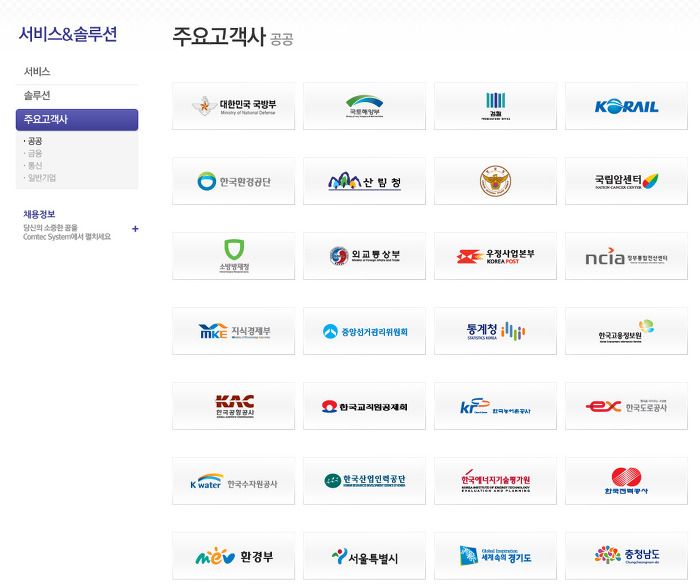The image size is (700, 587).
Task: Click the 서비스&솔루션 sidebar heading
Action: point(68,34)
